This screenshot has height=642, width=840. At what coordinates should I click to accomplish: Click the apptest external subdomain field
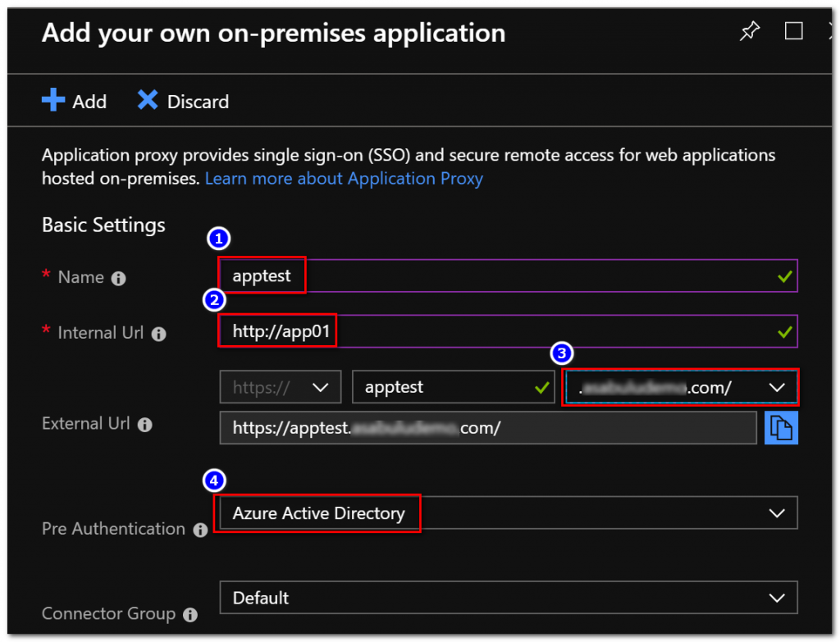453,386
